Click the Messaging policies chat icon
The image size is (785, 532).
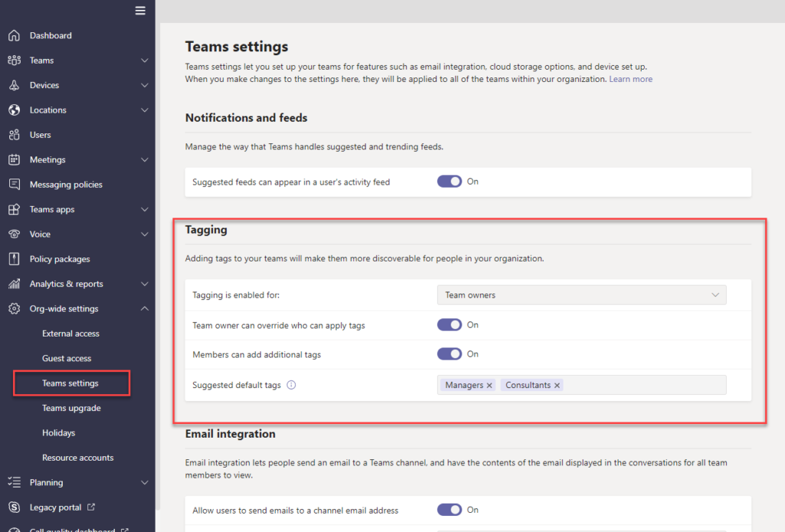coord(14,185)
